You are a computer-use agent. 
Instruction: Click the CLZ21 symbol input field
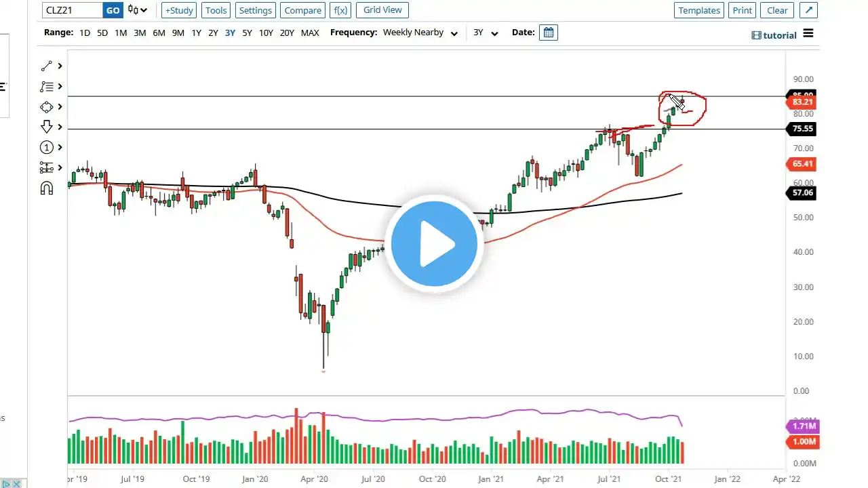tap(73, 10)
